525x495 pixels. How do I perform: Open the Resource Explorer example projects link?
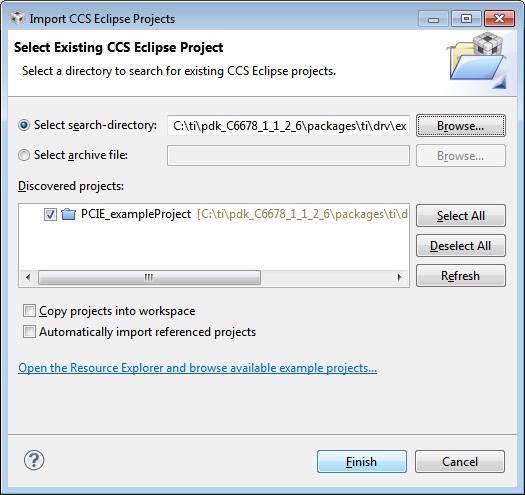[198, 368]
